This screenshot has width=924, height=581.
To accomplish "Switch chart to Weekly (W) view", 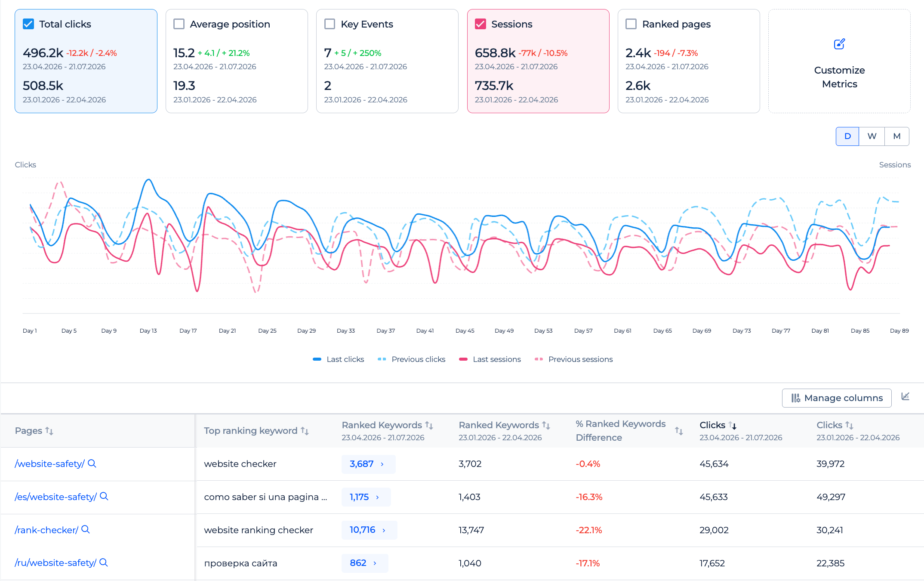I will (x=872, y=136).
